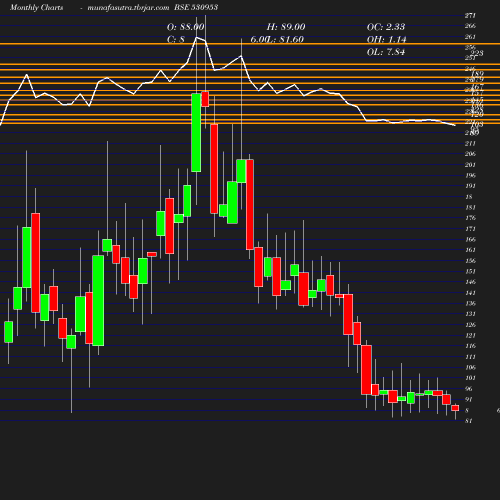Click the 106 price axis label
The image size is (500, 500).
(x=470, y=367)
